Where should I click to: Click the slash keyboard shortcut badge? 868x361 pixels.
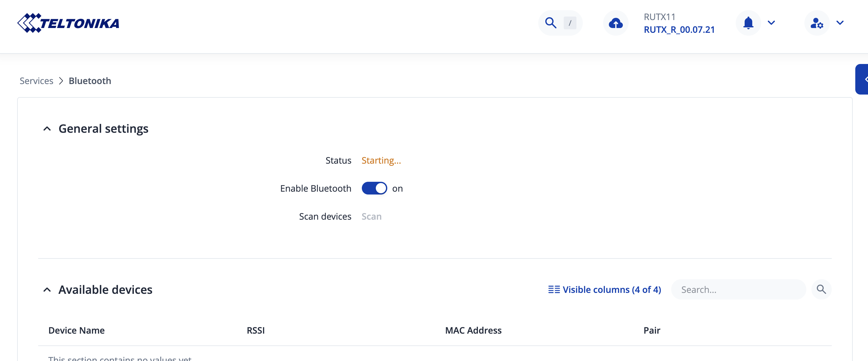[570, 23]
